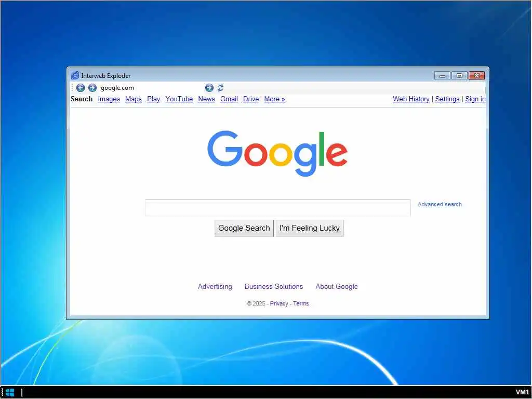Screen dimensions: 532x399
Task: Open the News link
Action: click(206, 99)
